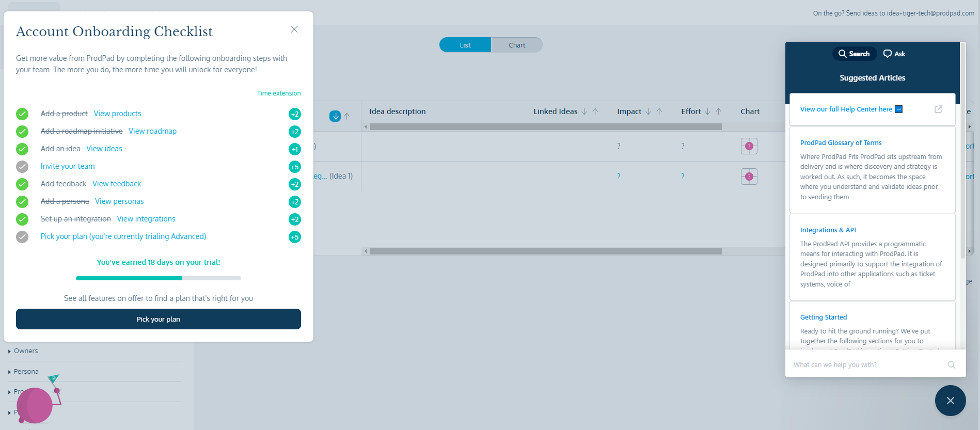Sort Effort column ascending

[x=719, y=112]
